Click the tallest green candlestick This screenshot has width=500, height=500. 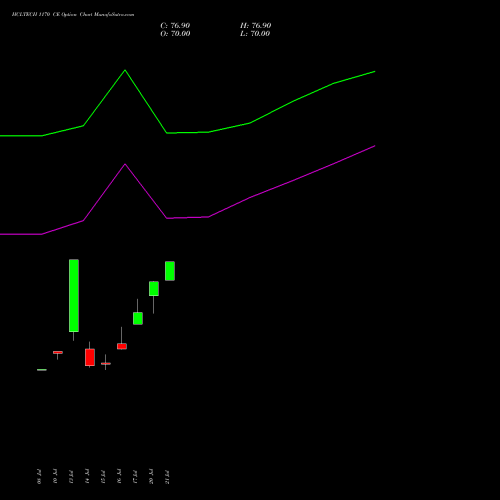(74, 295)
